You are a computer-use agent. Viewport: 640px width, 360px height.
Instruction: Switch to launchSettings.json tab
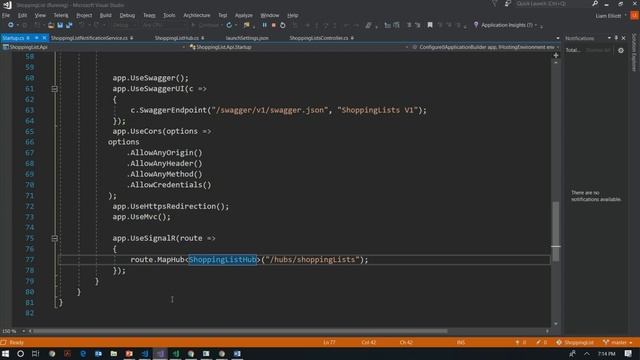tap(247, 38)
